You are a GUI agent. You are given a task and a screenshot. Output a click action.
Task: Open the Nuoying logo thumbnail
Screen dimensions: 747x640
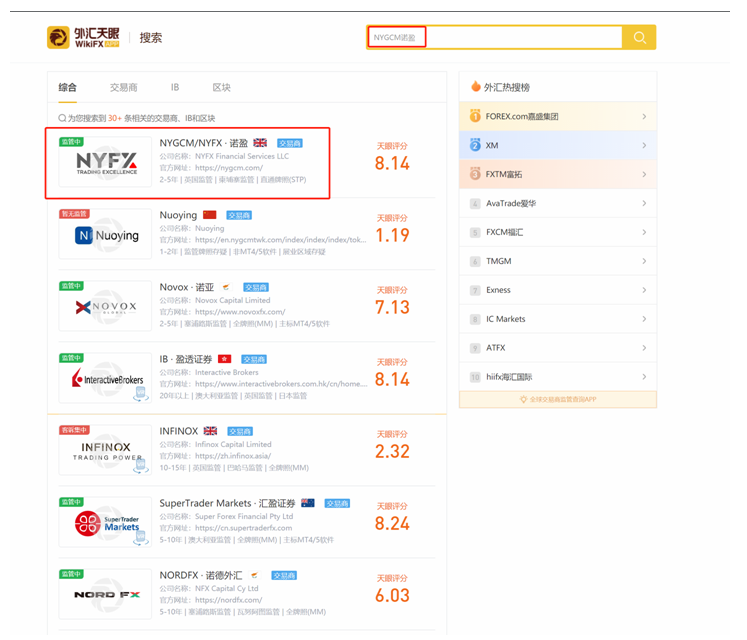click(105, 234)
